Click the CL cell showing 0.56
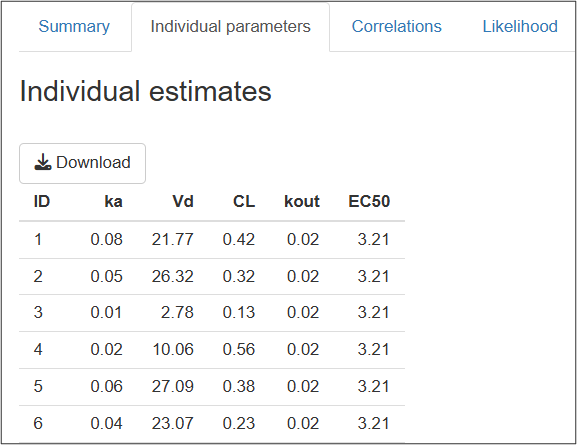The height and width of the screenshot is (445, 577). pyautogui.click(x=238, y=349)
